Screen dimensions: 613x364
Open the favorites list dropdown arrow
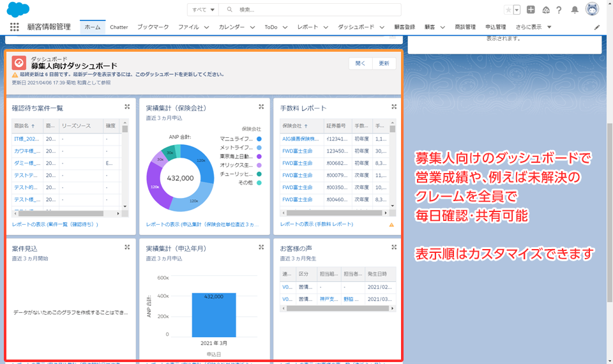coord(517,10)
